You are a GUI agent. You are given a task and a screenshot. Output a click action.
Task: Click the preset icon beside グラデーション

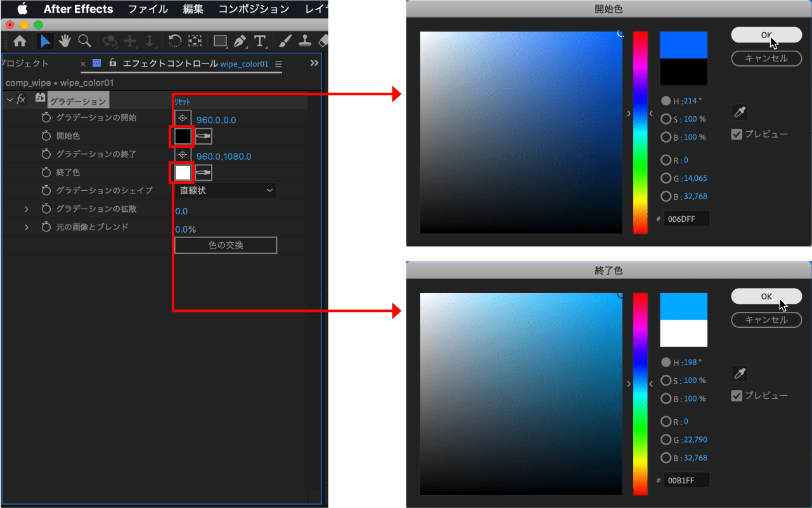[40, 99]
